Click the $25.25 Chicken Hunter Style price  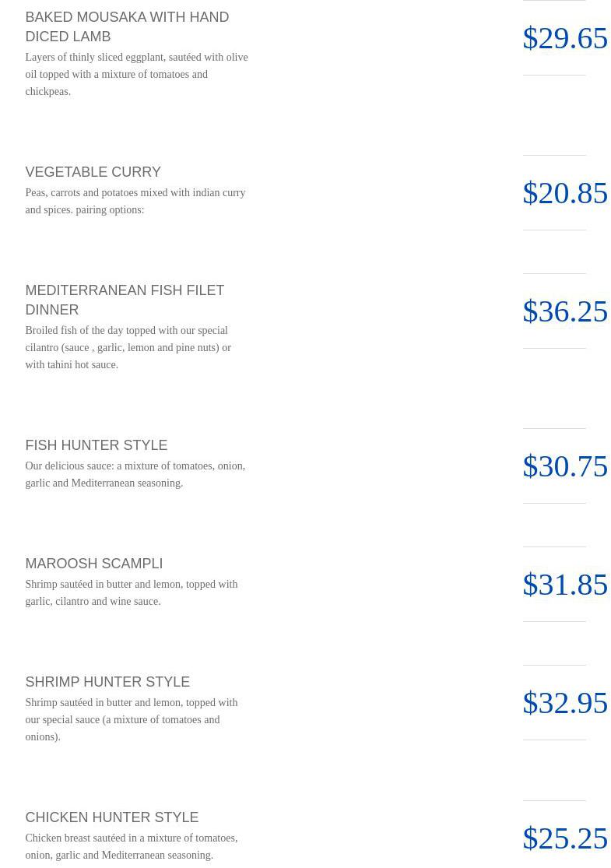[564, 838]
